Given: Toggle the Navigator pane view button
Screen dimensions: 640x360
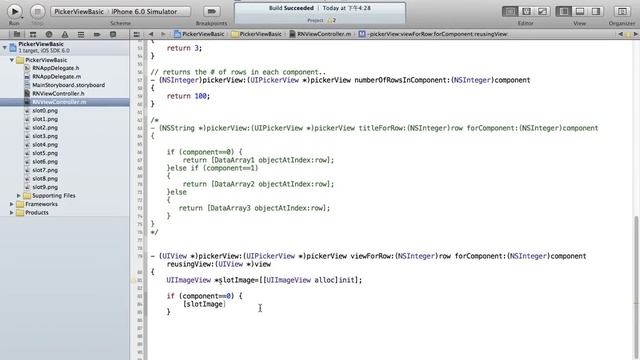Looking at the screenshot, I should [564, 11].
